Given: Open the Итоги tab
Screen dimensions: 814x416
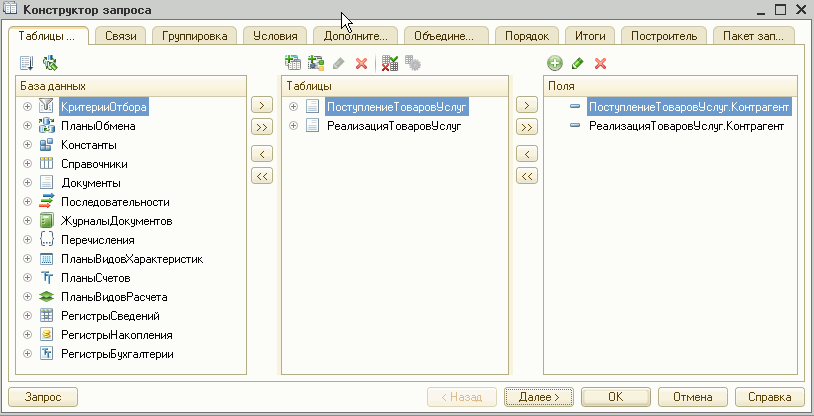Looking at the screenshot, I should (590, 36).
